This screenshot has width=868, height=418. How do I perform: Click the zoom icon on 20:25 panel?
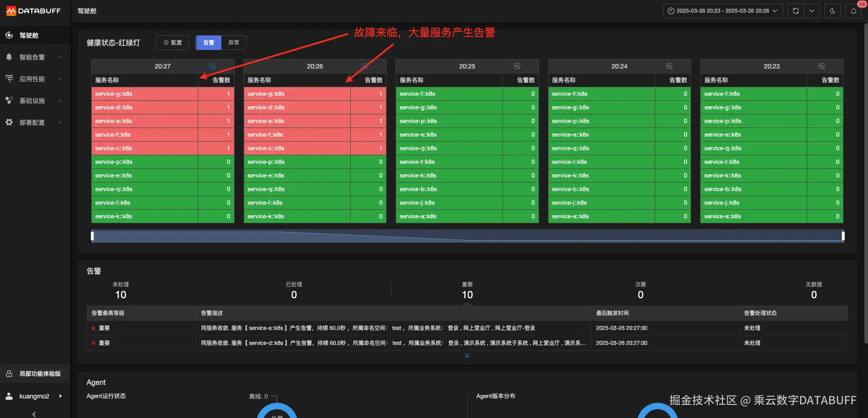coord(517,66)
